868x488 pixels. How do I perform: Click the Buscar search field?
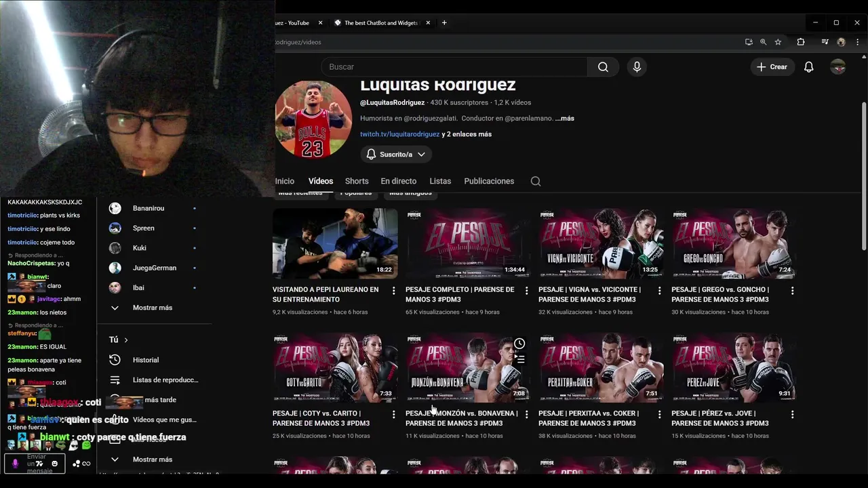point(454,66)
